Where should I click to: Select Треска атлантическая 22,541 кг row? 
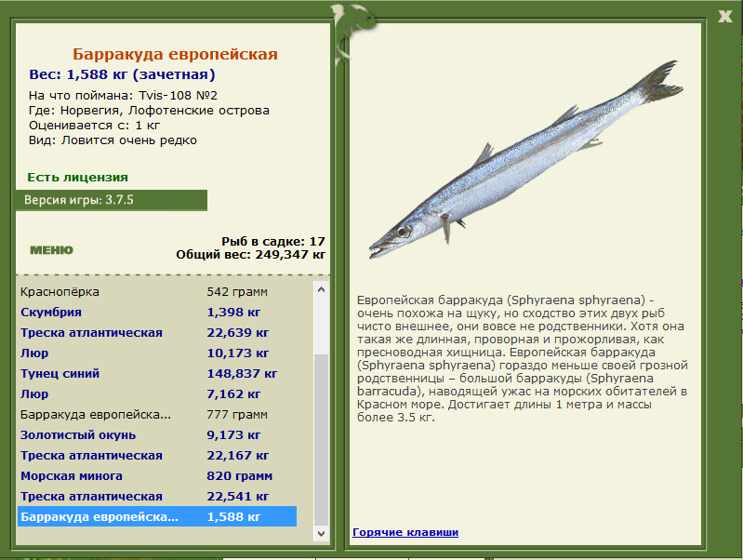[x=157, y=496]
